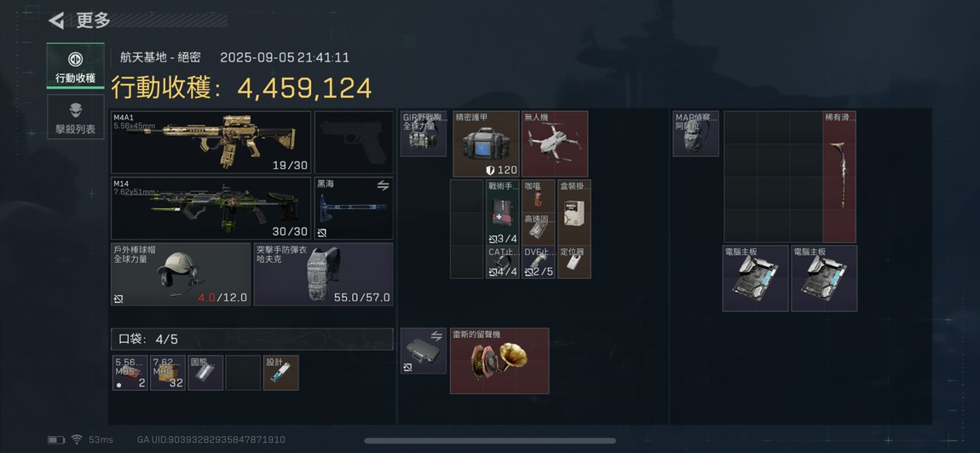Select the 7.62 ammo stack of 32

click(168, 373)
